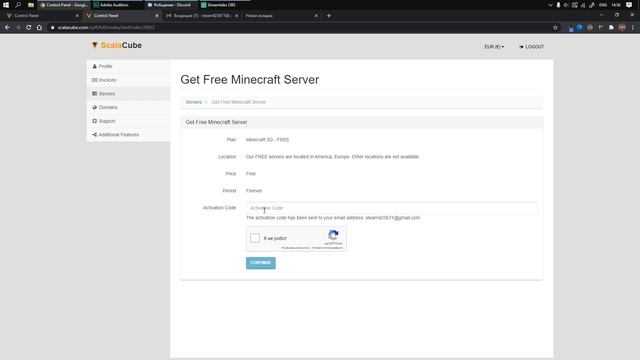Screen dimensions: 640x360
Task: Go back using browser back arrow
Action: (x=7, y=27)
